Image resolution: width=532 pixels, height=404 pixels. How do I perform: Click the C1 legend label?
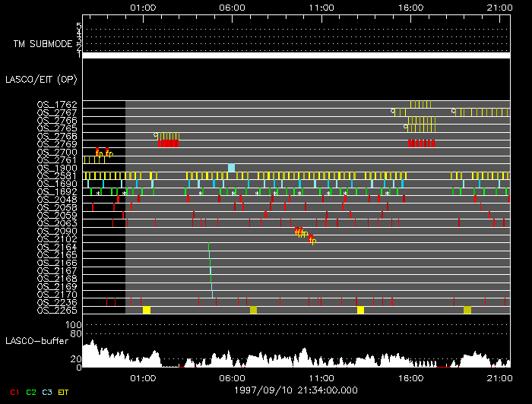(x=14, y=392)
